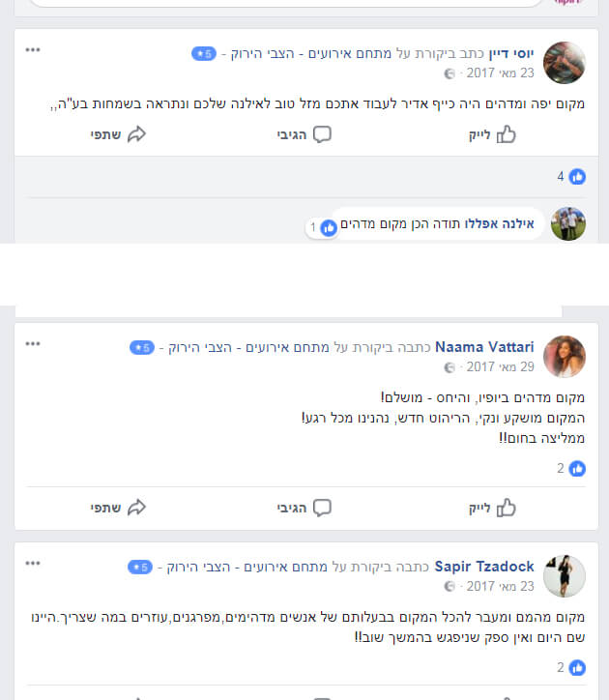The width and height of the screenshot is (609, 700).
Task: Comment on Yossi Dayan's review
Action: pyautogui.click(x=304, y=134)
